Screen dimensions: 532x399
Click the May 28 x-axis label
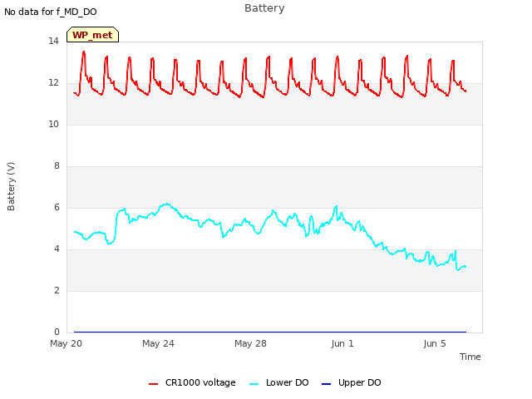tap(250, 343)
